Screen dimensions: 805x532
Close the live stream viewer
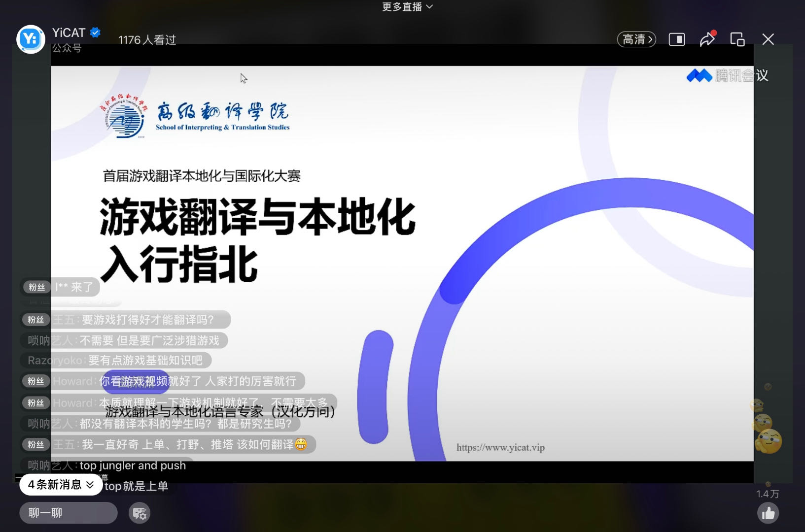pyautogui.click(x=768, y=39)
